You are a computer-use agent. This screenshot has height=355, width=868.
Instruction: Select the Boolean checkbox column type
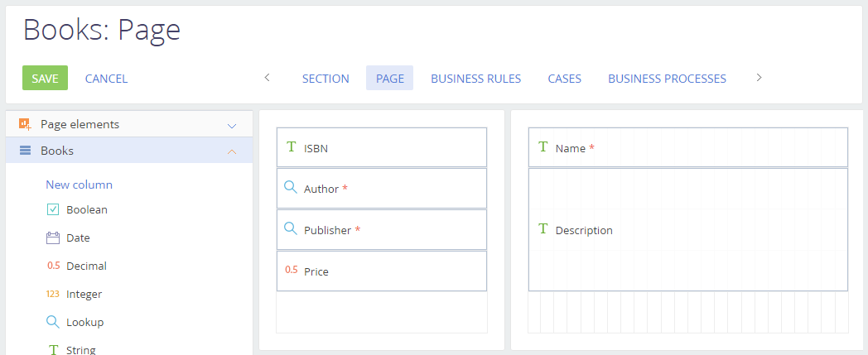point(53,209)
